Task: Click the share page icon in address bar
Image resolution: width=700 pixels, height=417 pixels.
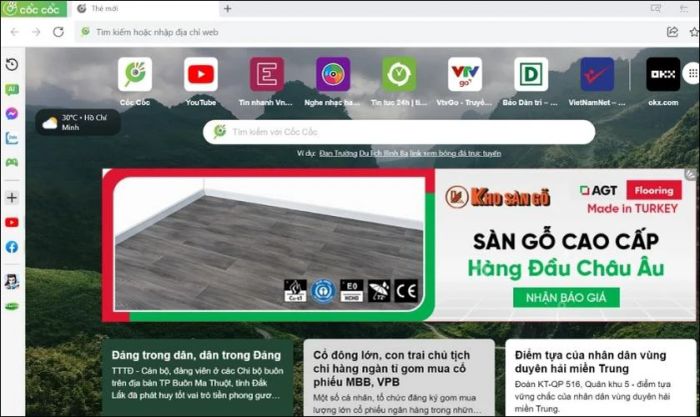Action: (672, 32)
